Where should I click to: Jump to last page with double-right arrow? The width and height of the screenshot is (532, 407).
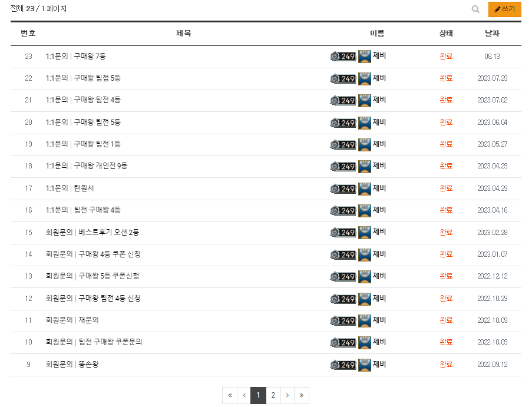(302, 395)
